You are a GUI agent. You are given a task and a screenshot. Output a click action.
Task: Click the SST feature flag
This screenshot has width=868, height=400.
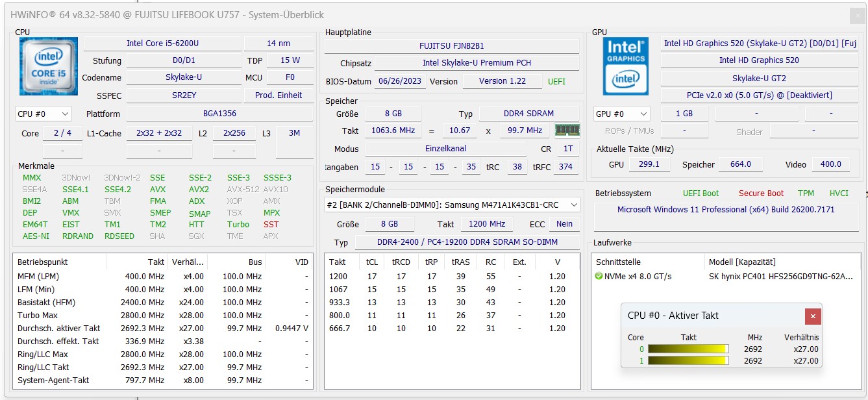271,225
